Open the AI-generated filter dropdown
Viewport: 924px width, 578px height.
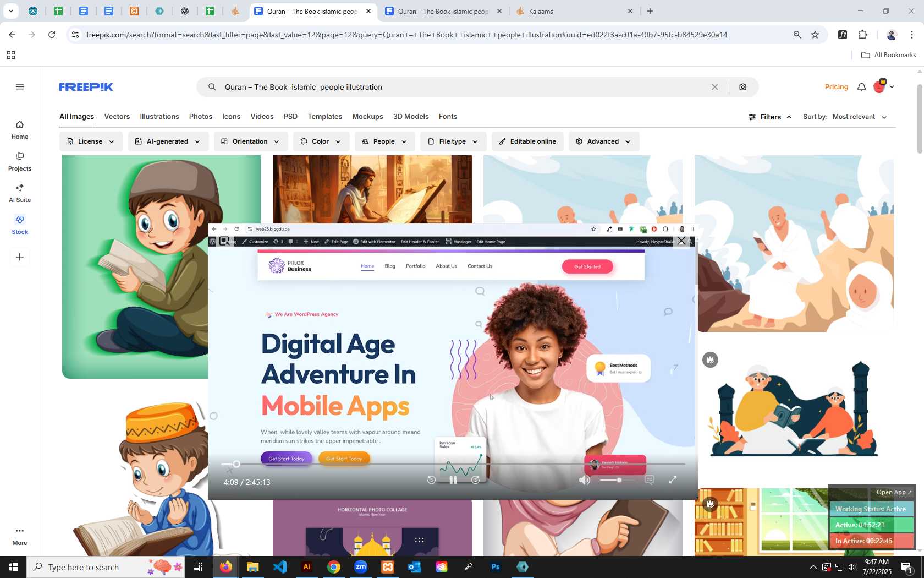[168, 141]
